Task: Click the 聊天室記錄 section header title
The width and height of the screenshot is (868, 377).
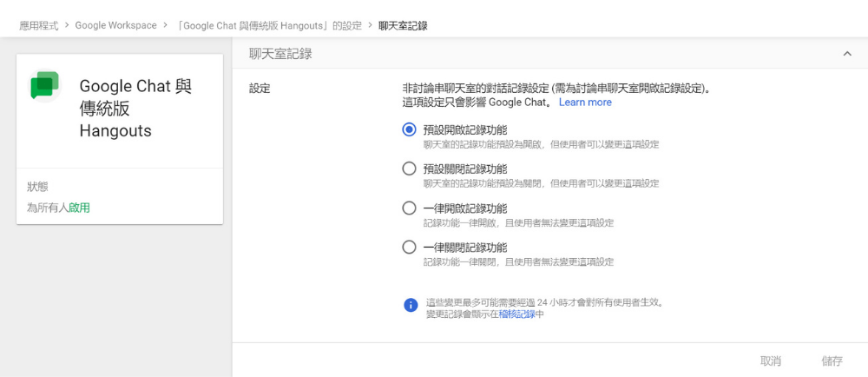Action: click(x=280, y=54)
